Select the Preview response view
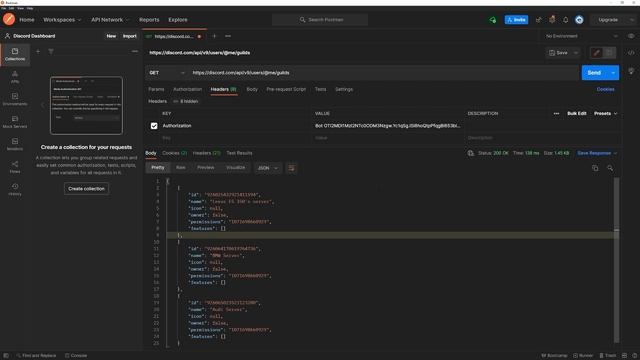 pyautogui.click(x=205, y=168)
